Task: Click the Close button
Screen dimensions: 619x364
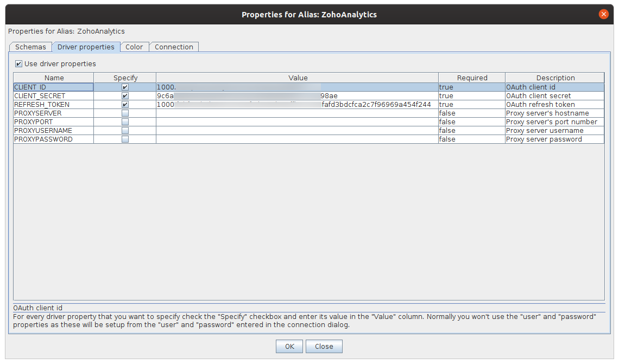Action: [324, 346]
